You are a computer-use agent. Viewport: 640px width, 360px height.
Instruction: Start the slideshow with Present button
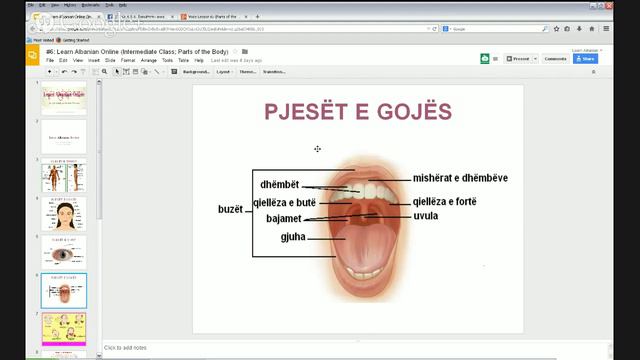coord(518,59)
